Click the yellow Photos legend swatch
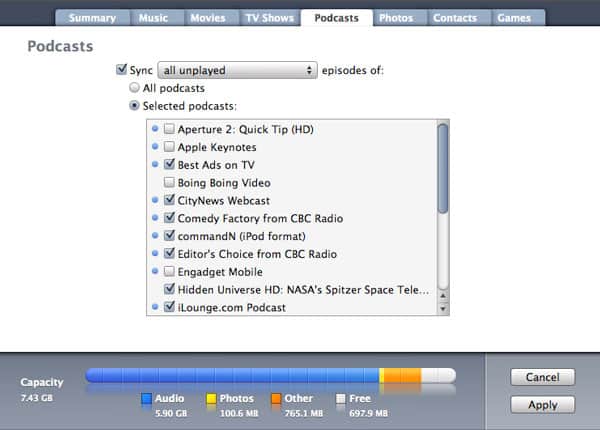Screen dimensions: 600x430 (211, 399)
